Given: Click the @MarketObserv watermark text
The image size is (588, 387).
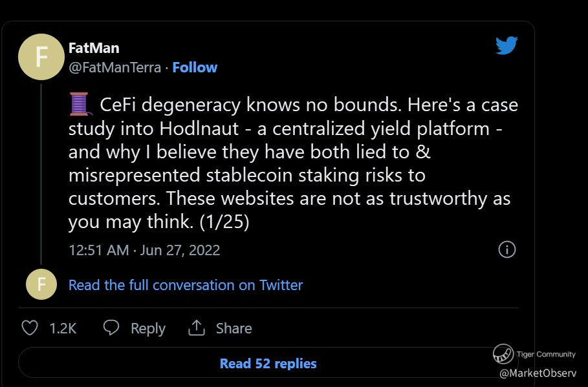Looking at the screenshot, I should [538, 373].
